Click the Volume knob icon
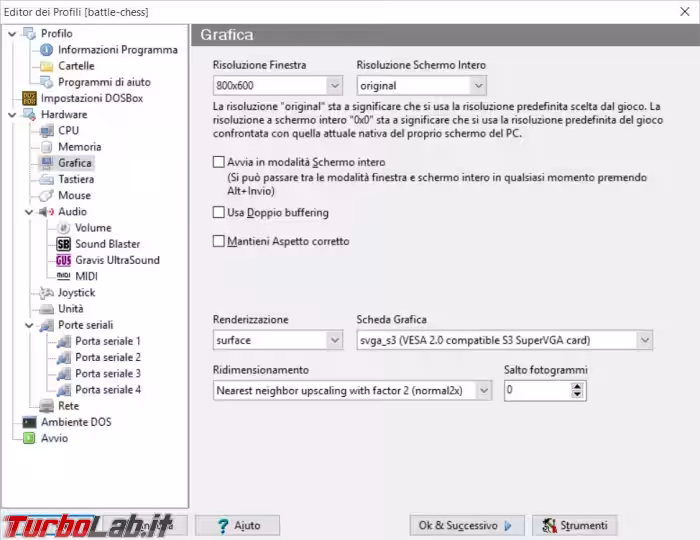Image resolution: width=700 pixels, height=540 pixels. [63, 228]
